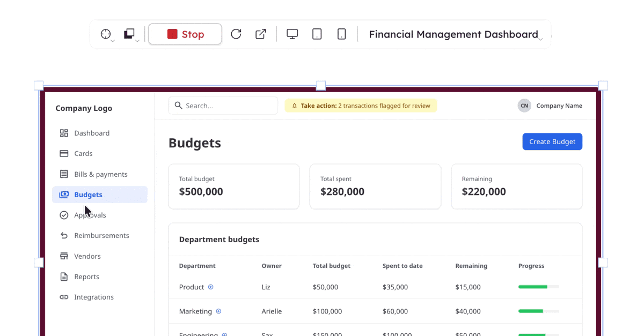Viewport: 644px width, 336px height.
Task: Click the layers overlay icon in toolbar
Action: click(x=129, y=34)
